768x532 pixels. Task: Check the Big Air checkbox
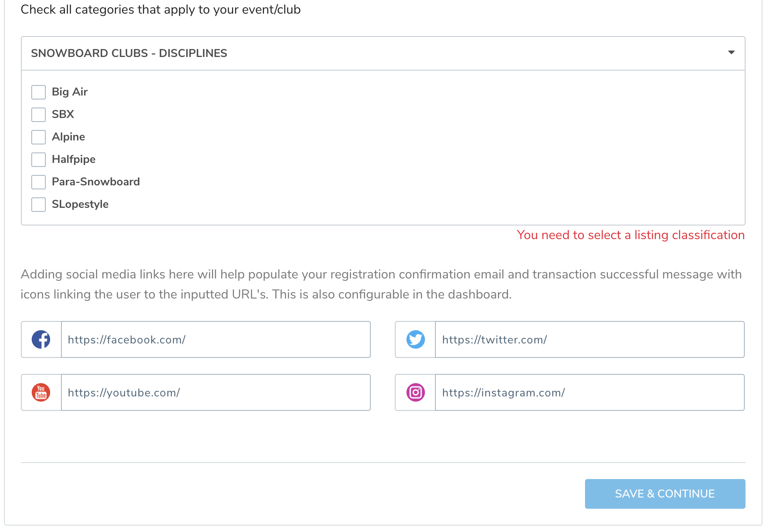39,92
